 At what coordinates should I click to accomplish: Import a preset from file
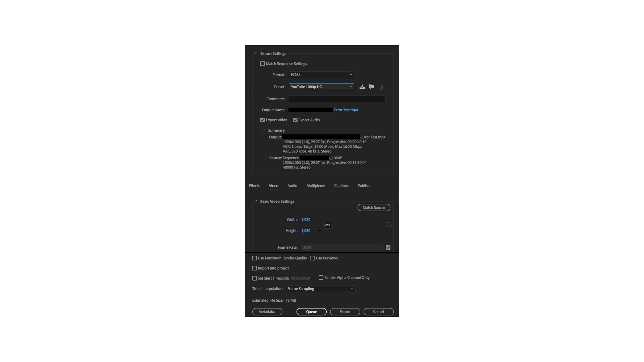pos(371,87)
